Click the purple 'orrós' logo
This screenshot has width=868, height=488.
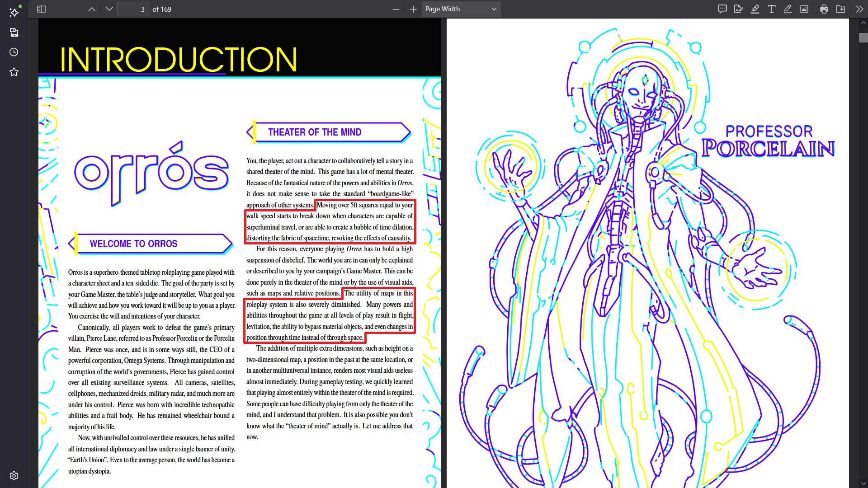pyautogui.click(x=152, y=174)
